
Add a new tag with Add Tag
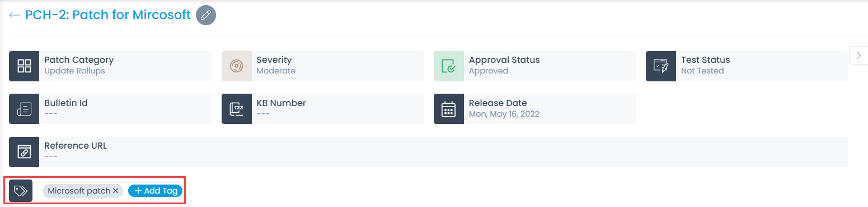click(x=156, y=191)
